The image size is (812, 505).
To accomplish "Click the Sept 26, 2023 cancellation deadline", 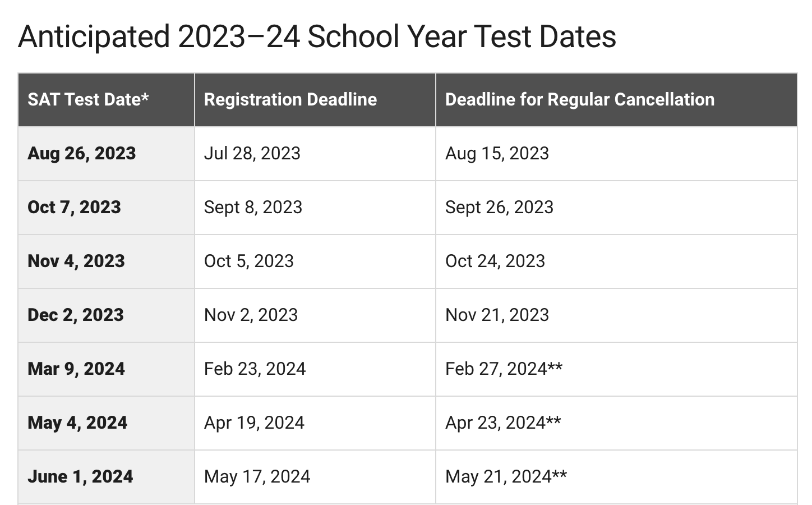I will click(x=499, y=207).
